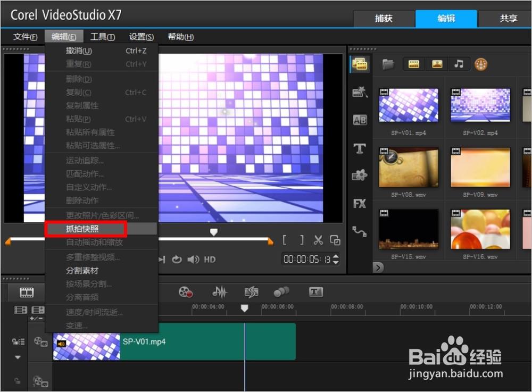Open the sound mixer waveform icon
532x392 pixels.
click(x=220, y=292)
